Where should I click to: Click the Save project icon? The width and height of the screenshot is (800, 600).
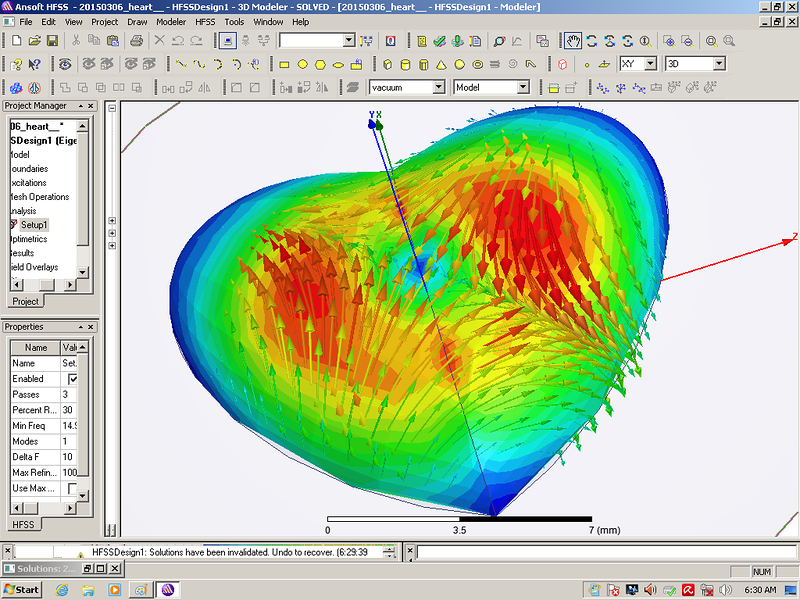(52, 41)
